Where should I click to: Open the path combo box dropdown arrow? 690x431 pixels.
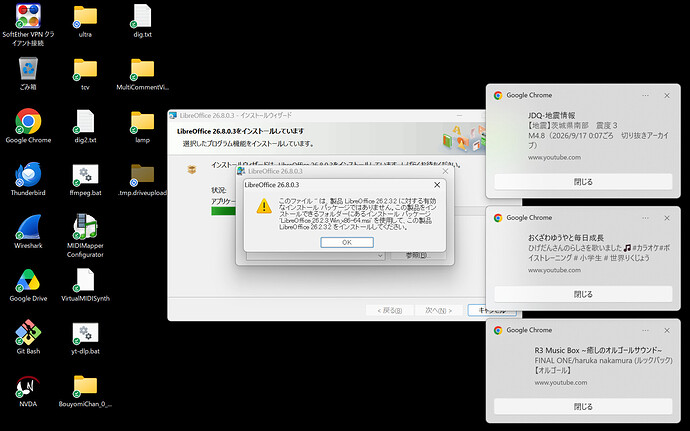(380, 256)
